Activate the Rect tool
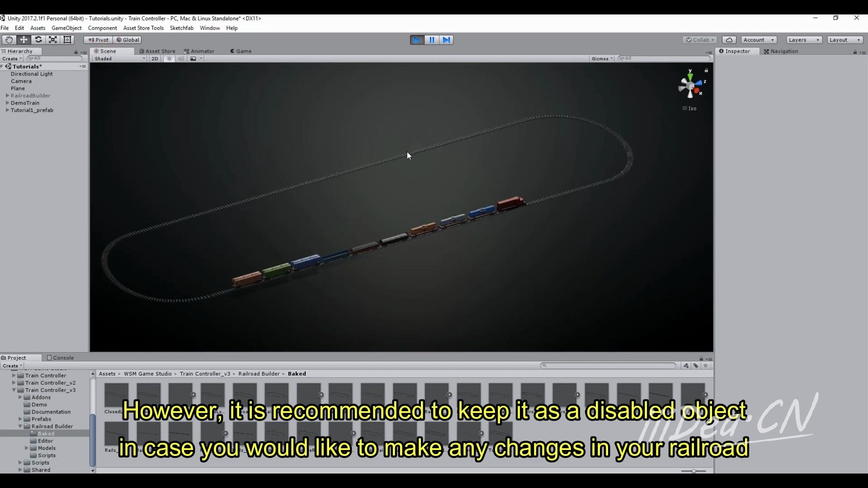Screen dimensions: 868x488 67,40
